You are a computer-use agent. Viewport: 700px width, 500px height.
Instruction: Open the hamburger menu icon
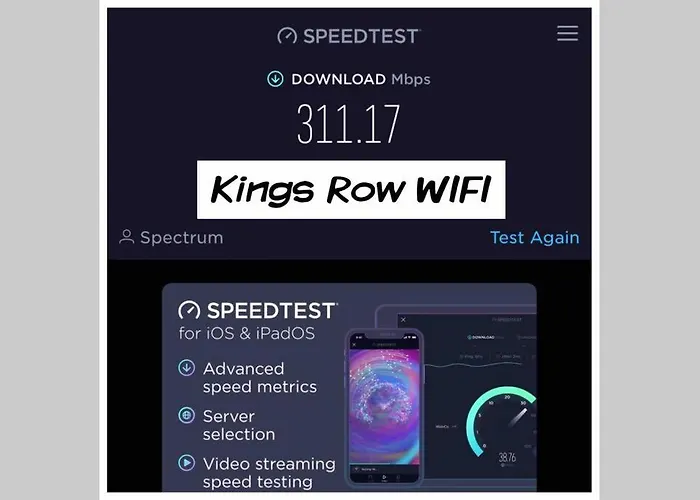(567, 33)
